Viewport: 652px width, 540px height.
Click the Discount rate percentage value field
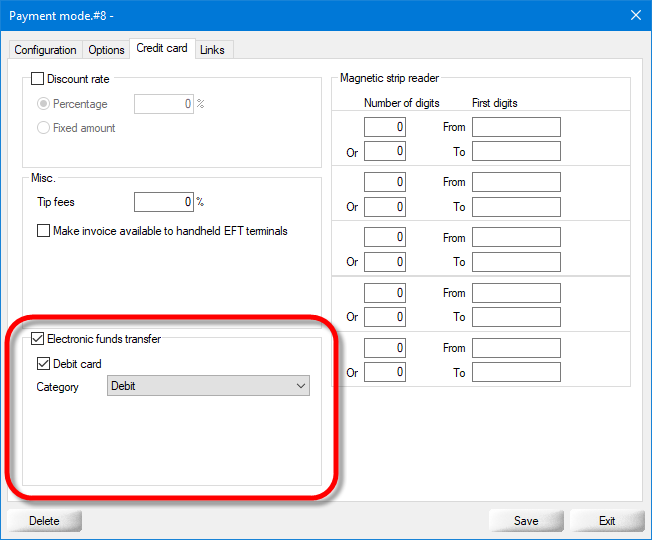[x=163, y=104]
